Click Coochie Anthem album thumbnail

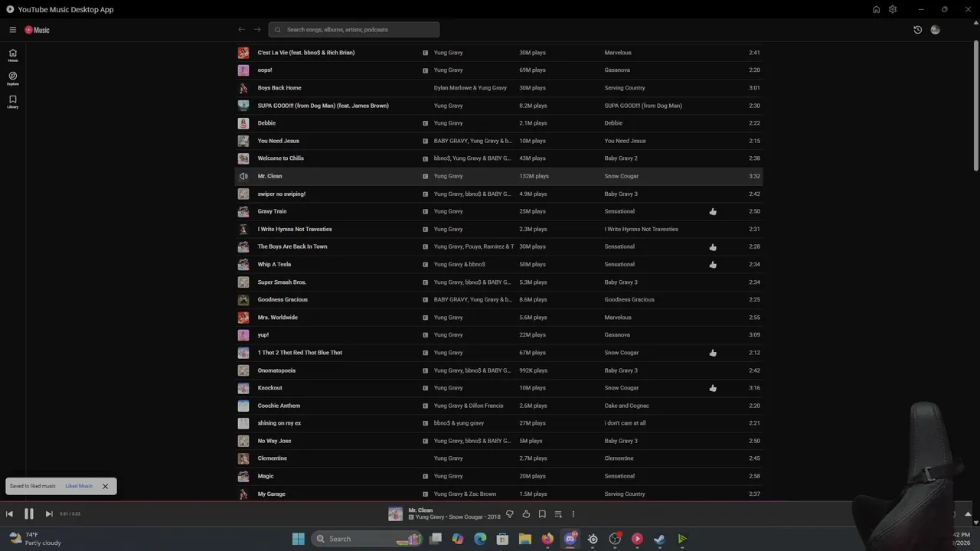[x=243, y=406]
